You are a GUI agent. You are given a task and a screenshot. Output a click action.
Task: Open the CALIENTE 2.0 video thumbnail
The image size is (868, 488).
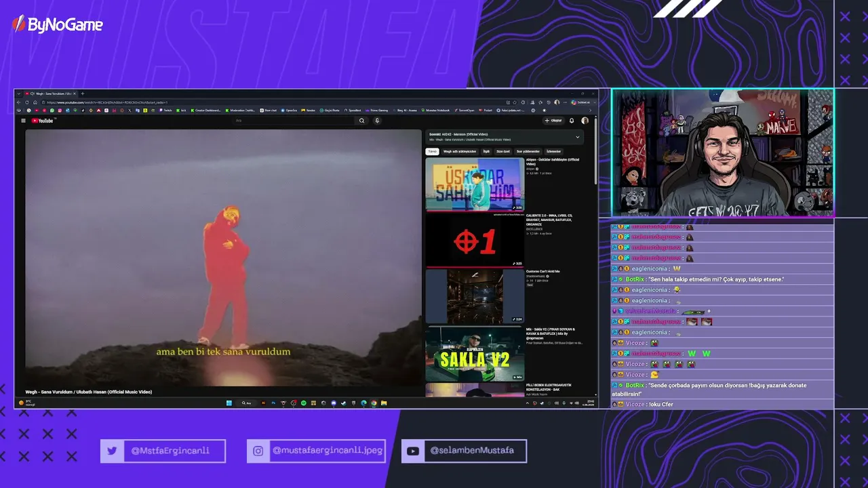pyautogui.click(x=475, y=241)
